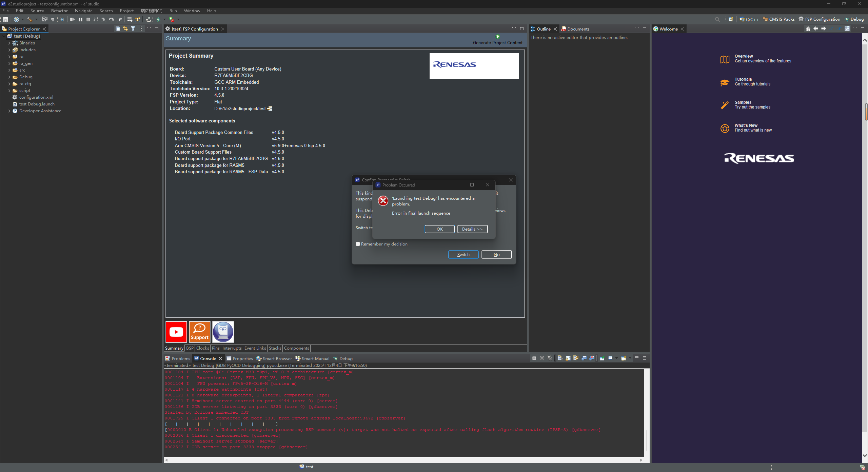Open the debug launch dropdown arrow

tap(164, 19)
